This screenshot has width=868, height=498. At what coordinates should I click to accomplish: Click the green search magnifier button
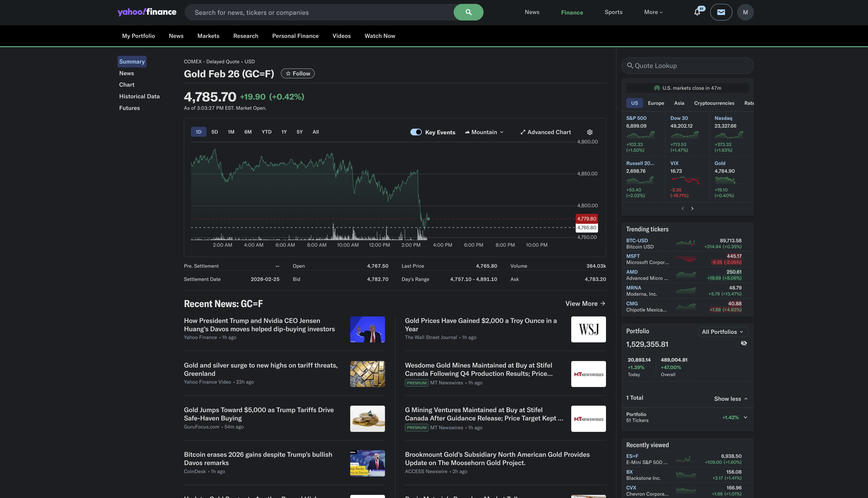468,12
